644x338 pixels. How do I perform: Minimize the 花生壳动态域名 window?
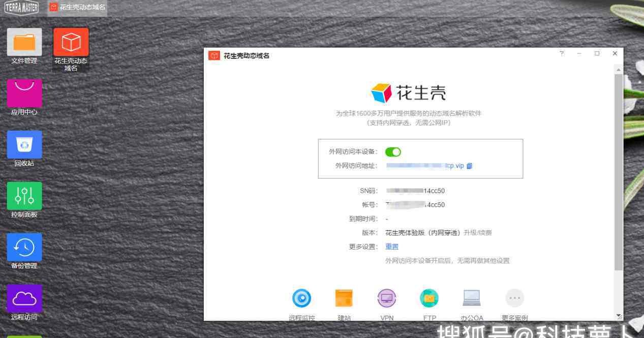point(579,54)
